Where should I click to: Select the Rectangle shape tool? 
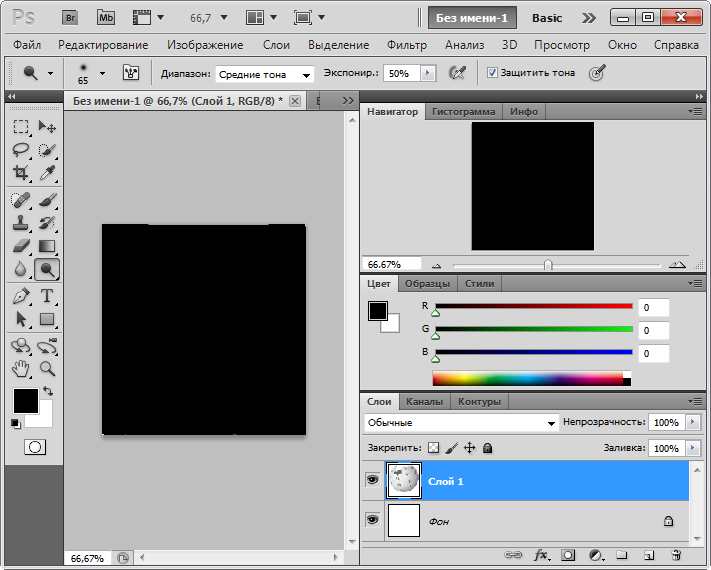pos(47,319)
